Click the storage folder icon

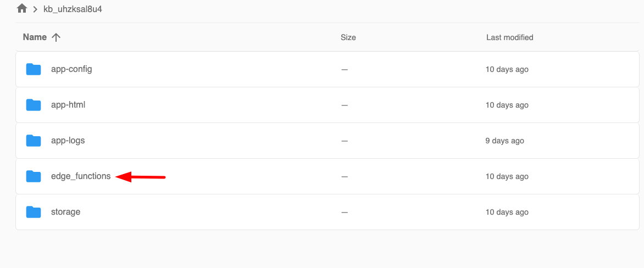click(x=34, y=212)
